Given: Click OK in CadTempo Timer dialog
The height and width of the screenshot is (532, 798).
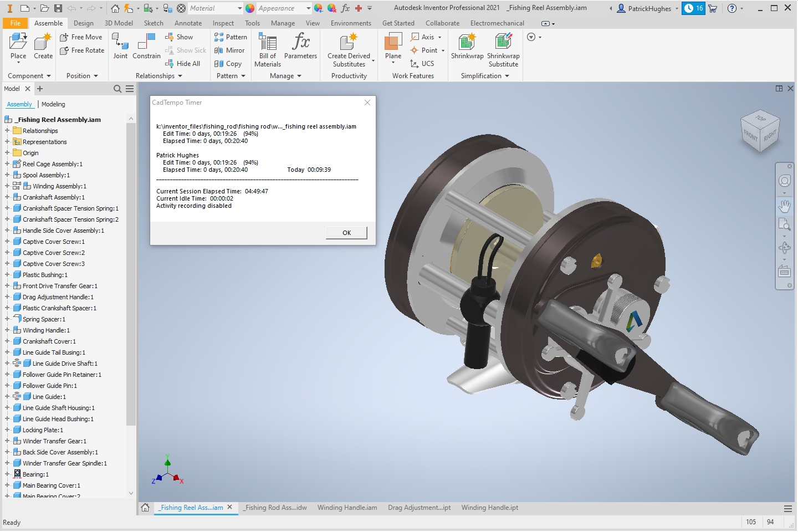Looking at the screenshot, I should tap(346, 233).
